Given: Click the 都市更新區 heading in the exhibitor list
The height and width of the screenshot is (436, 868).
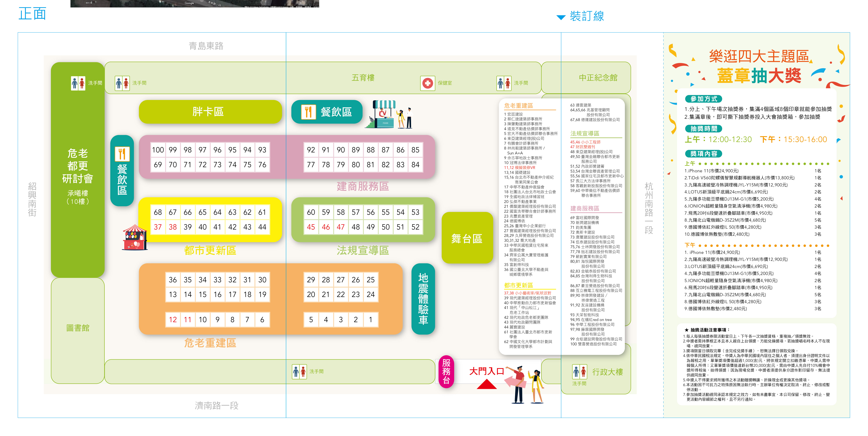Looking at the screenshot, I should click(x=519, y=285).
